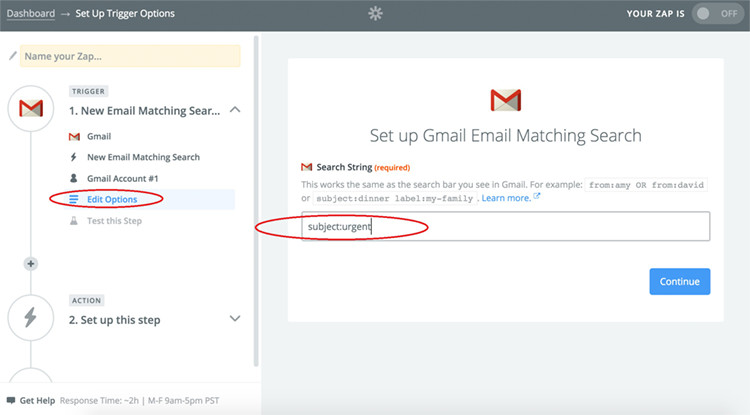Click the plus icon to add step

pos(31,264)
